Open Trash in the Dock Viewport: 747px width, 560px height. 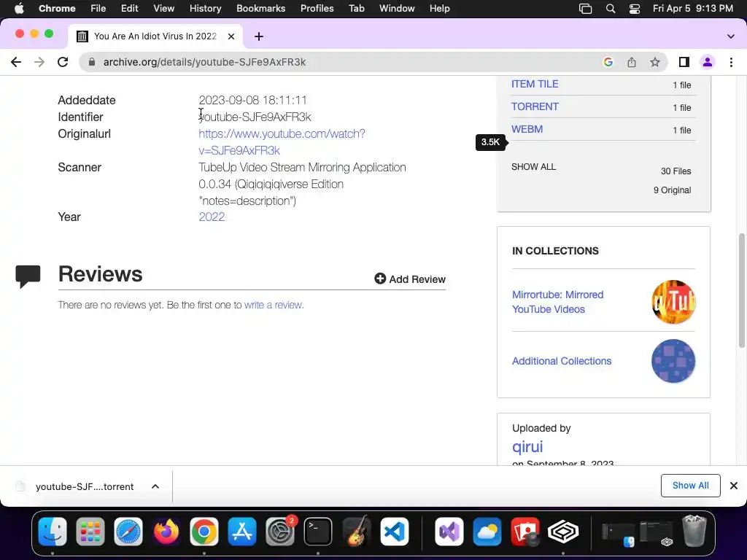(694, 531)
